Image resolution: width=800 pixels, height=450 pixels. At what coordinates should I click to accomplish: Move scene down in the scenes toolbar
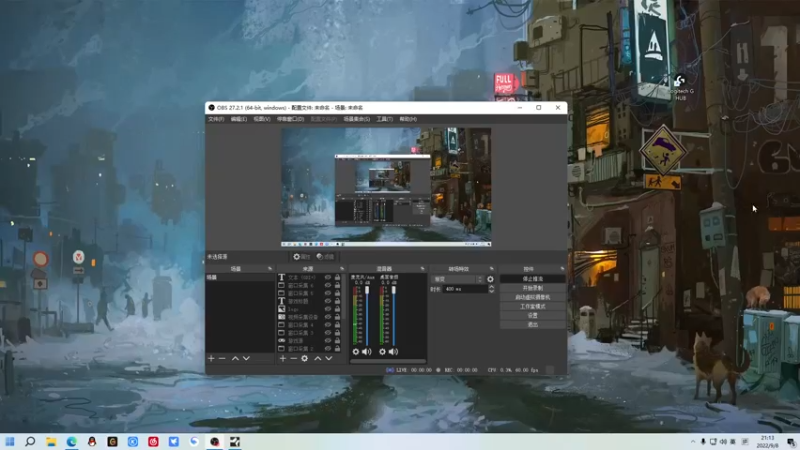coord(246,359)
